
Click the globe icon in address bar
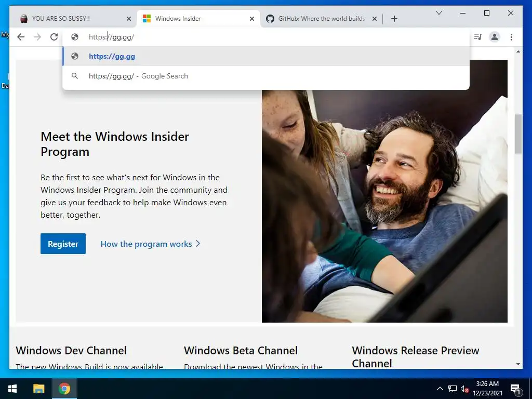pyautogui.click(x=75, y=37)
